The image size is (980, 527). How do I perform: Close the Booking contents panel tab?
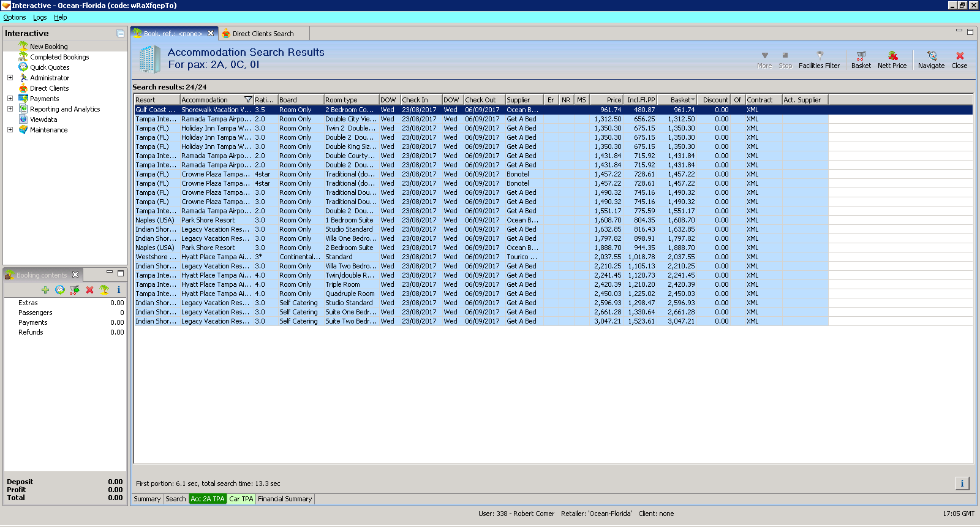75,275
